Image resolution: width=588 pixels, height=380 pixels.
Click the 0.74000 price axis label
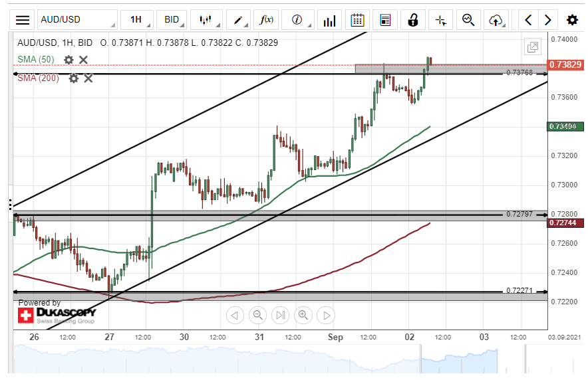564,39
